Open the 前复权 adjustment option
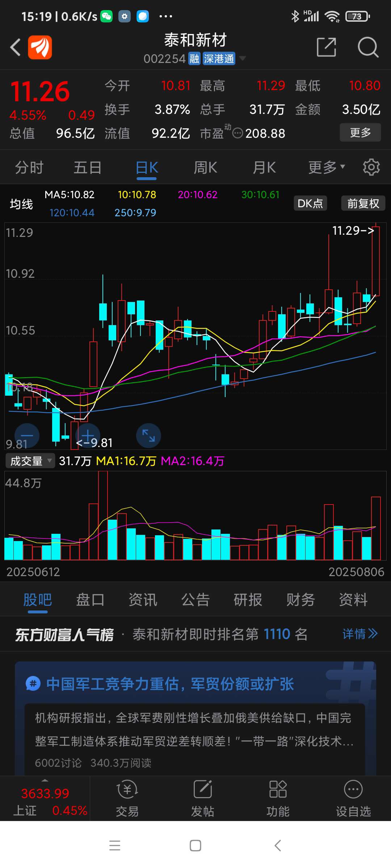Image resolution: width=391 pixels, height=868 pixels. tap(363, 203)
